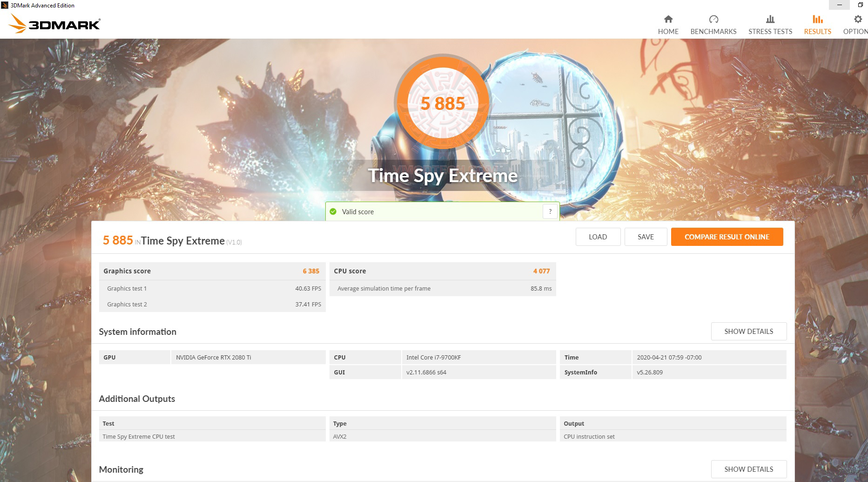Click the 37.41 FPS value
The width and height of the screenshot is (868, 482).
click(308, 305)
